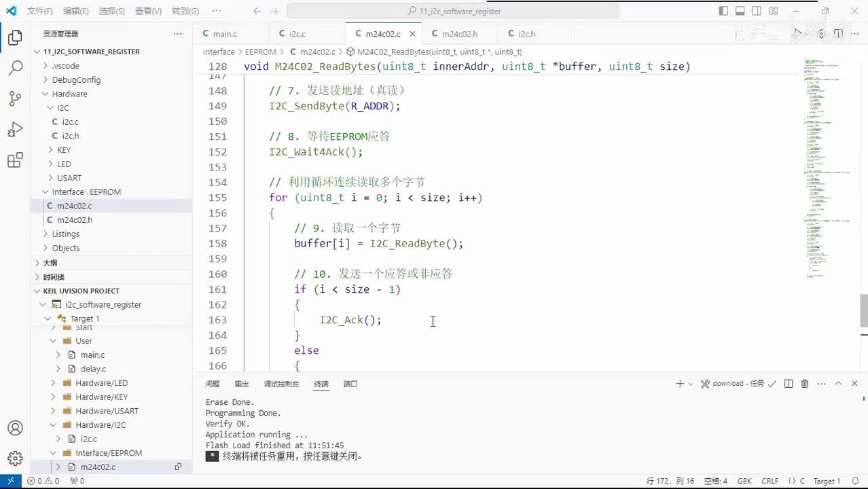Open the 端口 panel tab
This screenshot has width=868, height=489.
tap(350, 384)
